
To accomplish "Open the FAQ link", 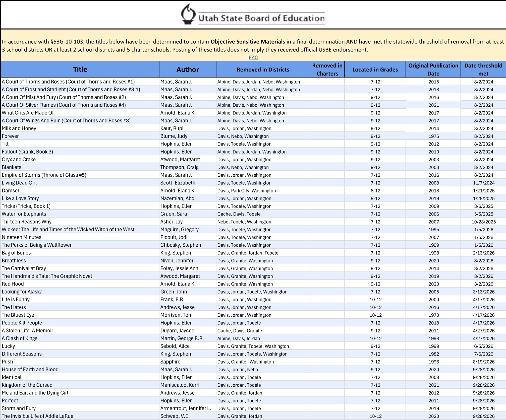I will [253, 57].
